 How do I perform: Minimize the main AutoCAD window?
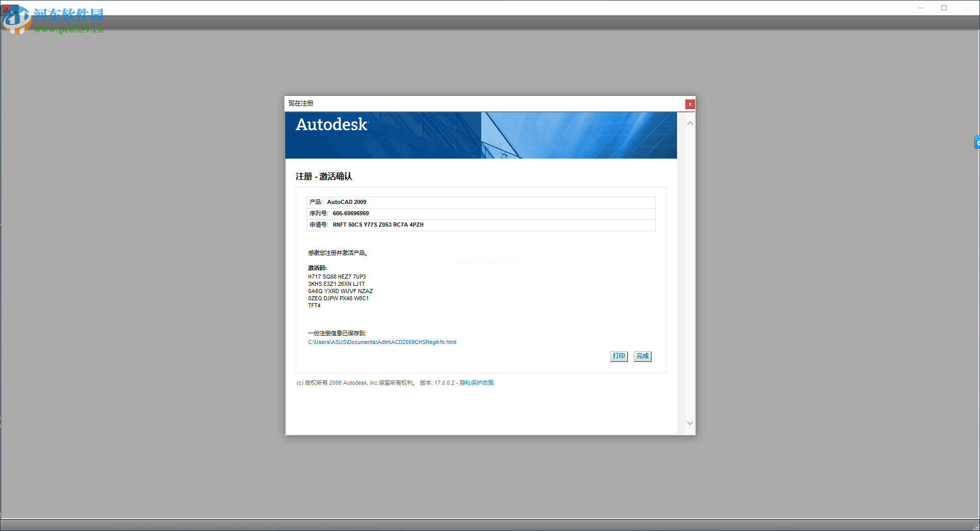921,8
